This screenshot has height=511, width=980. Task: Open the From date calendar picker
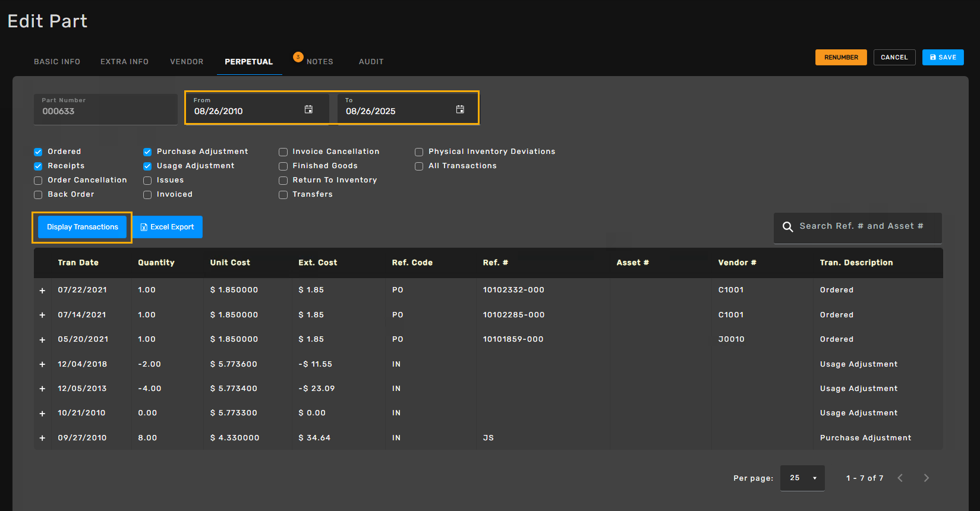point(308,109)
